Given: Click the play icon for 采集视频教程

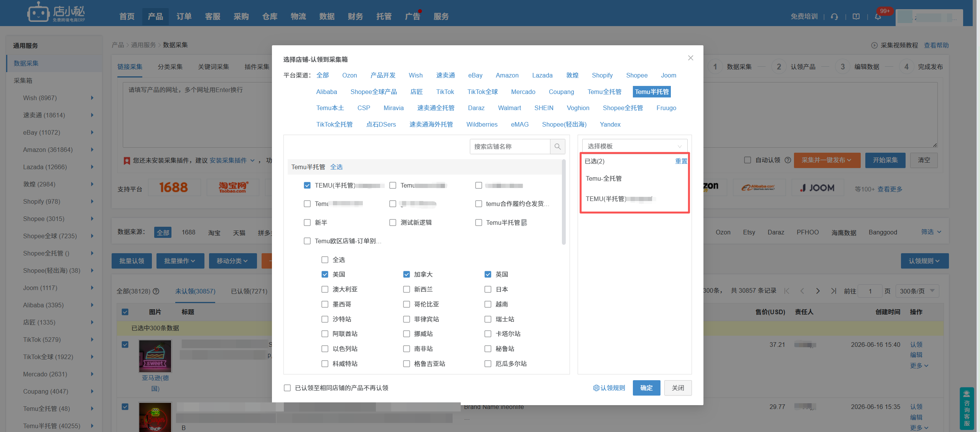Looking at the screenshot, I should (x=874, y=45).
